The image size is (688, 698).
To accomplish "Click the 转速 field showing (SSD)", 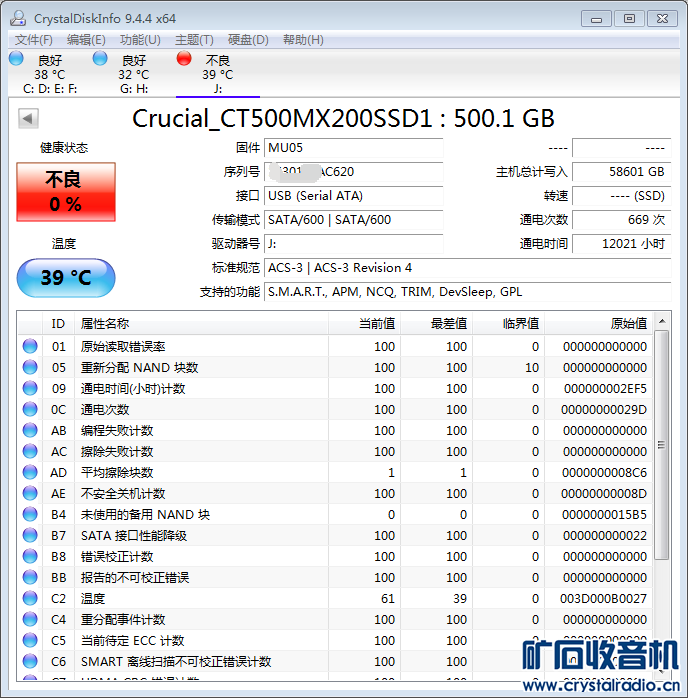I will (622, 196).
